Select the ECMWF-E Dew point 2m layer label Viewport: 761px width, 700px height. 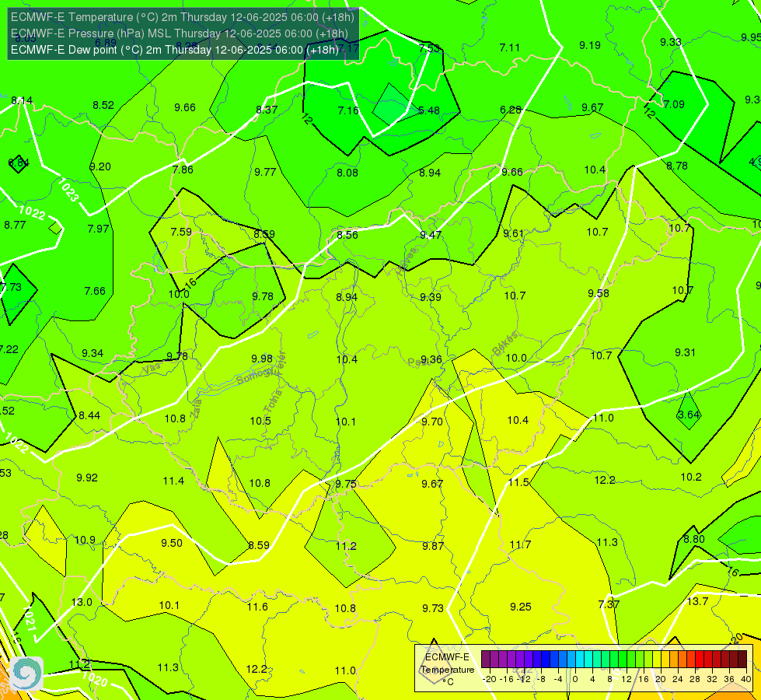tap(175, 50)
